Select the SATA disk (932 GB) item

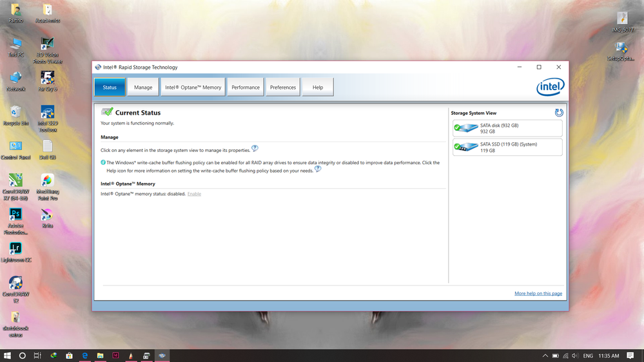(507, 128)
